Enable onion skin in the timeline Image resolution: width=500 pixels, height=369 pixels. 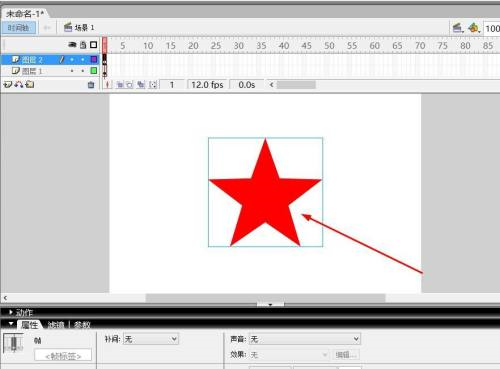coord(120,85)
